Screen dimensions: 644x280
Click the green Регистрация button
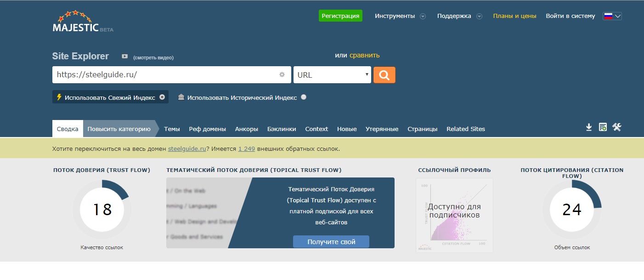[x=340, y=16]
